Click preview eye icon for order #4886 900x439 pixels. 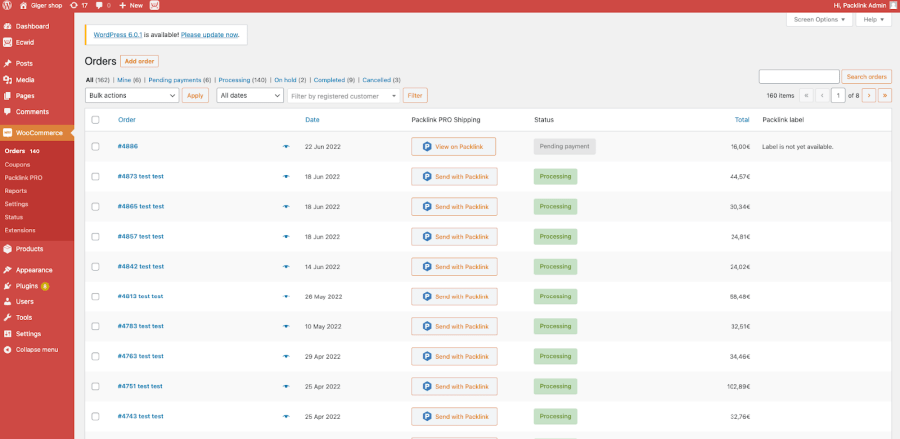point(285,146)
